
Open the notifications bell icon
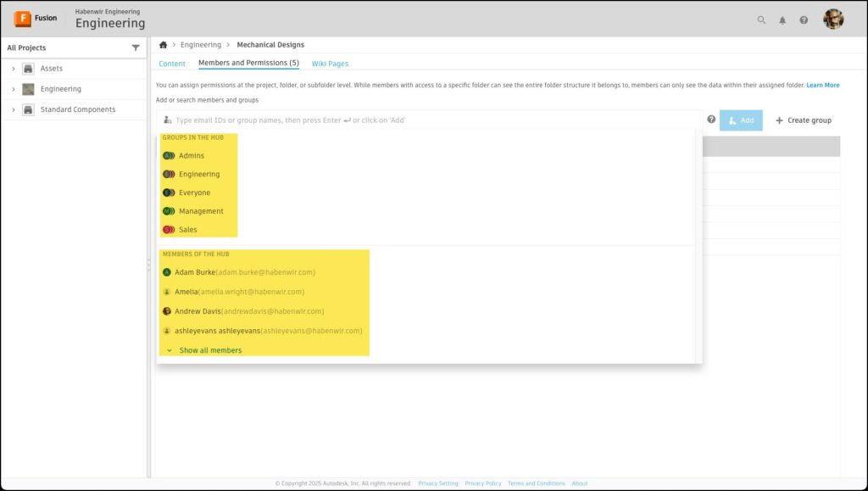[782, 20]
